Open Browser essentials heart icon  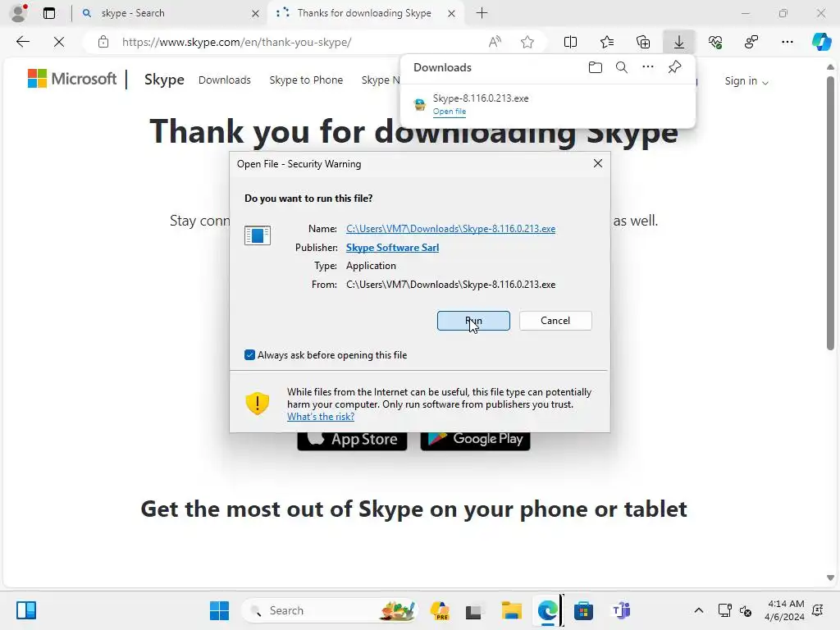[x=715, y=42]
